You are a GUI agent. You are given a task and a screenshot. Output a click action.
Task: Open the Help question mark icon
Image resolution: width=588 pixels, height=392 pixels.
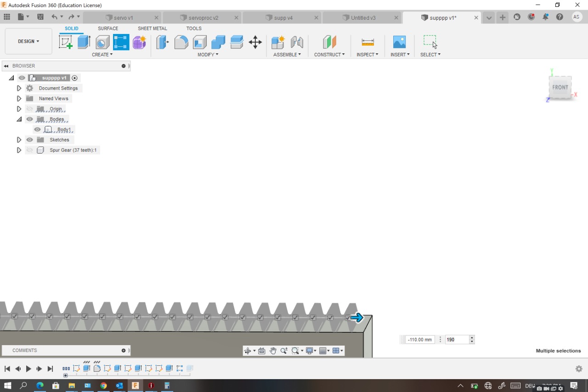click(560, 17)
